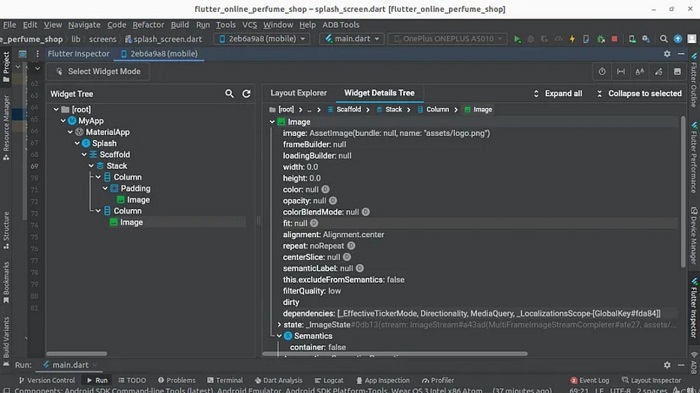Open the main.dart run configuration dropdown

352,39
